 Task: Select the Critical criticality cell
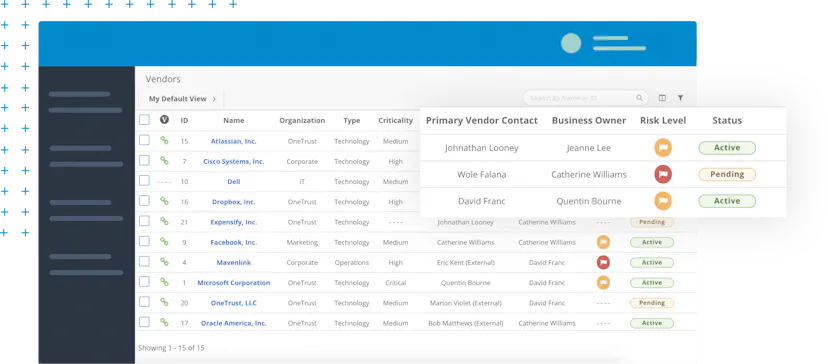(x=396, y=283)
